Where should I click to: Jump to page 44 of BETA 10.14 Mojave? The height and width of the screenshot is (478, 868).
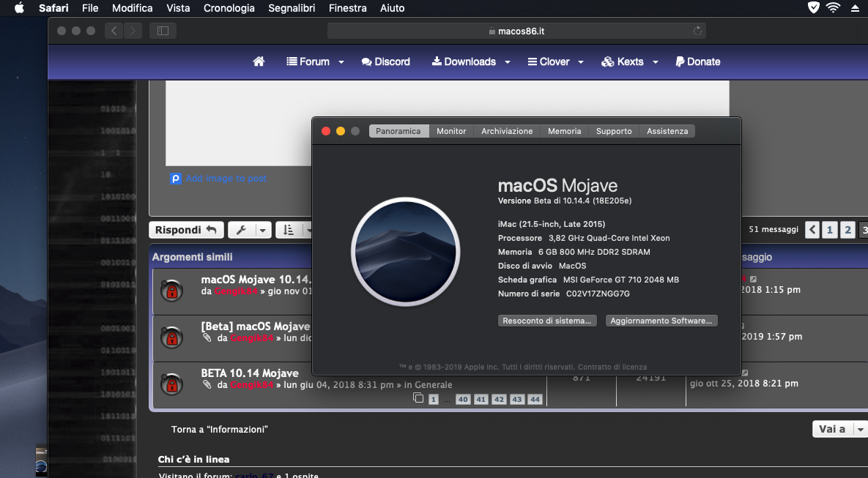535,400
